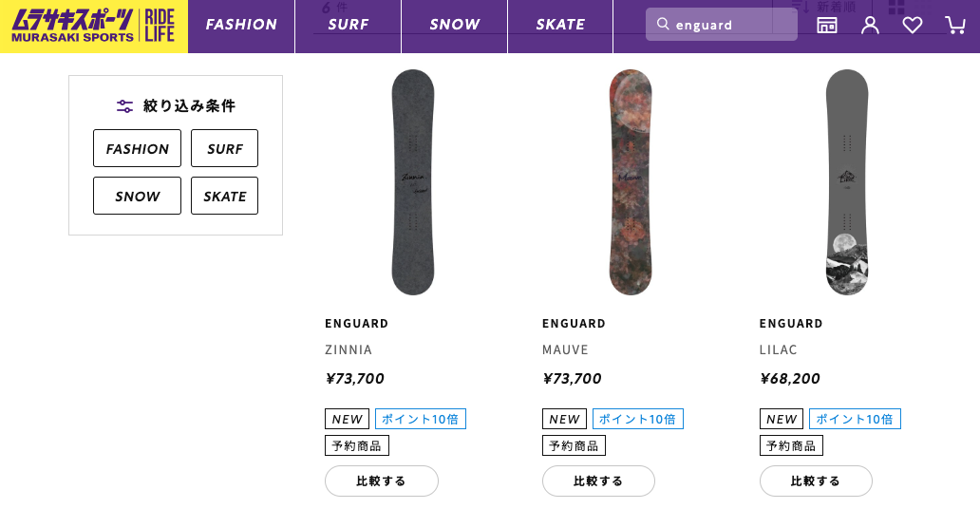
Task: Filter results by SNOW category
Action: click(137, 197)
